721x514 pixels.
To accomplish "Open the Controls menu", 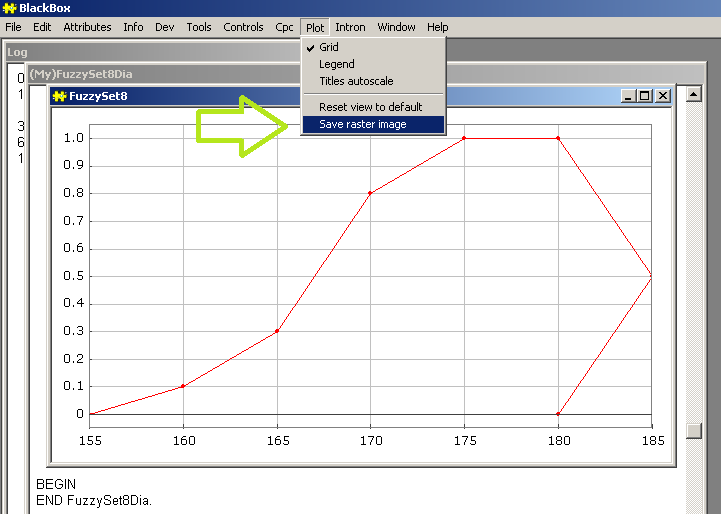I will coord(243,27).
